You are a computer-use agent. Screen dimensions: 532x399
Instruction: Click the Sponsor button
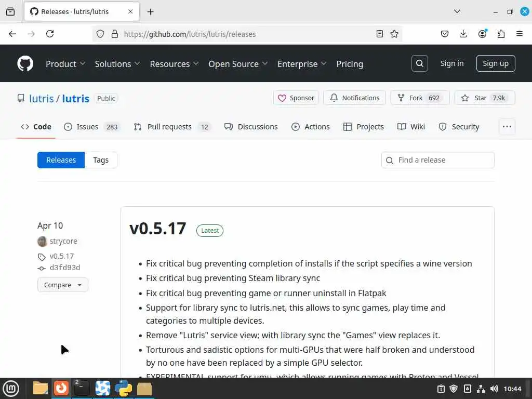tap(296, 98)
